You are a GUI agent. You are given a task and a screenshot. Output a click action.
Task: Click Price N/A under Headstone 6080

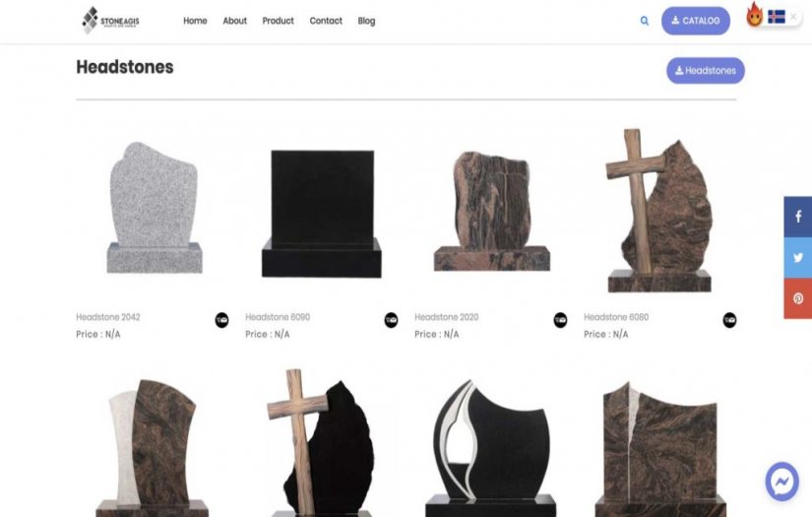tap(606, 334)
